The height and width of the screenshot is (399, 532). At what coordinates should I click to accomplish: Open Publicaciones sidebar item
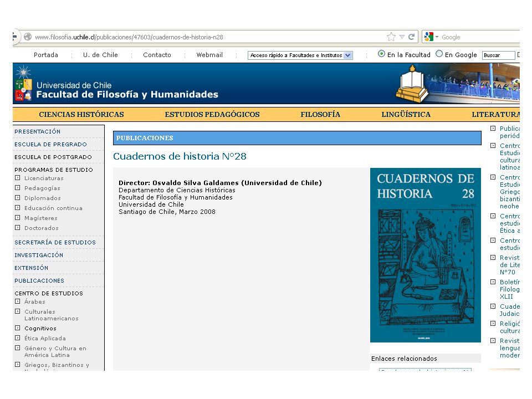[x=39, y=280]
